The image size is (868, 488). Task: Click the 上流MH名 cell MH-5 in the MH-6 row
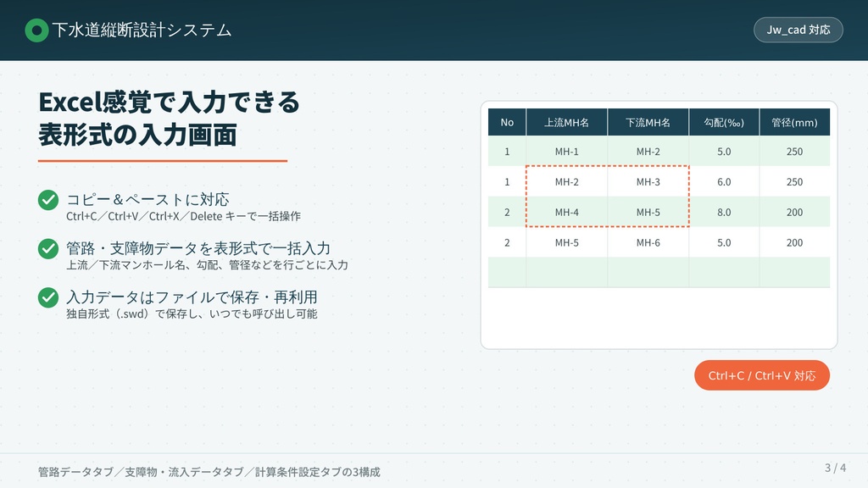click(566, 242)
